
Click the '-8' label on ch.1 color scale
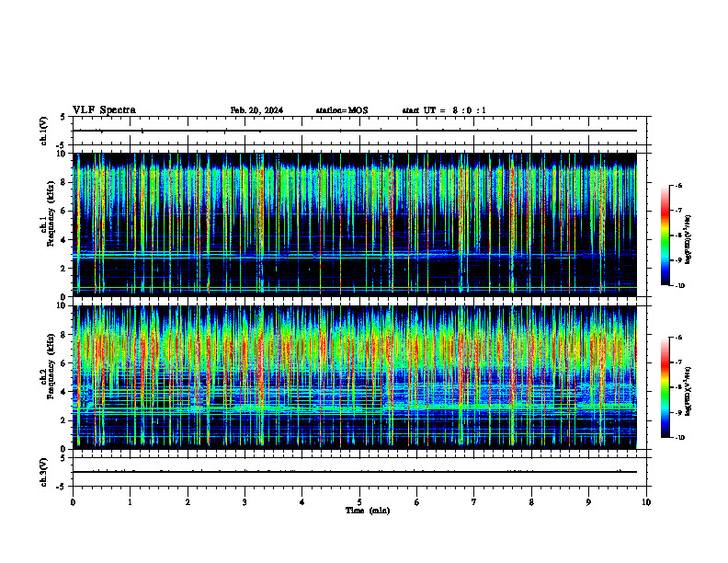point(678,236)
